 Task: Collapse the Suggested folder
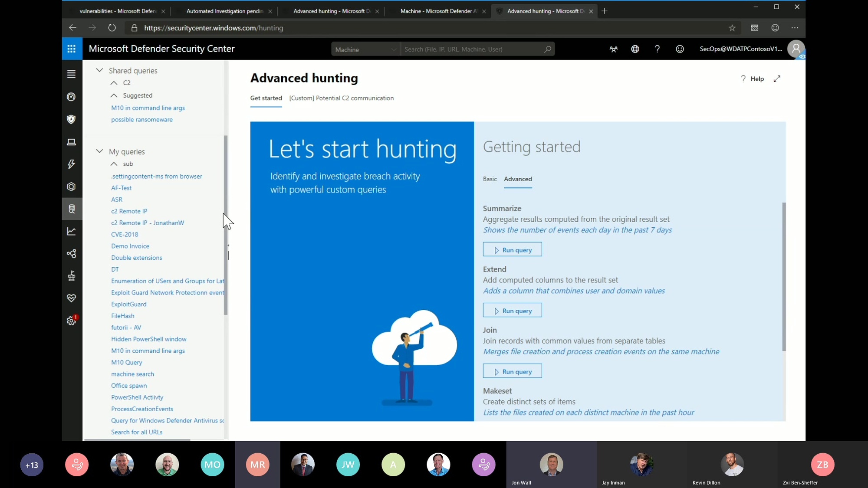point(114,95)
